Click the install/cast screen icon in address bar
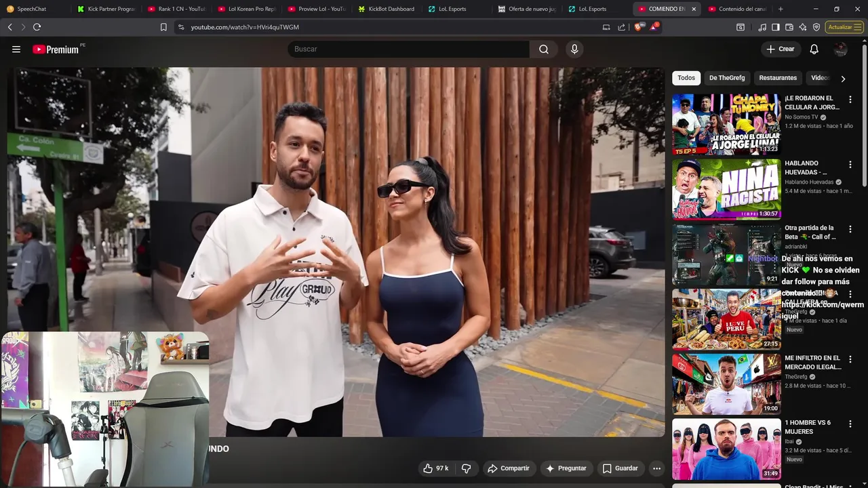This screenshot has width=868, height=488. (606, 27)
